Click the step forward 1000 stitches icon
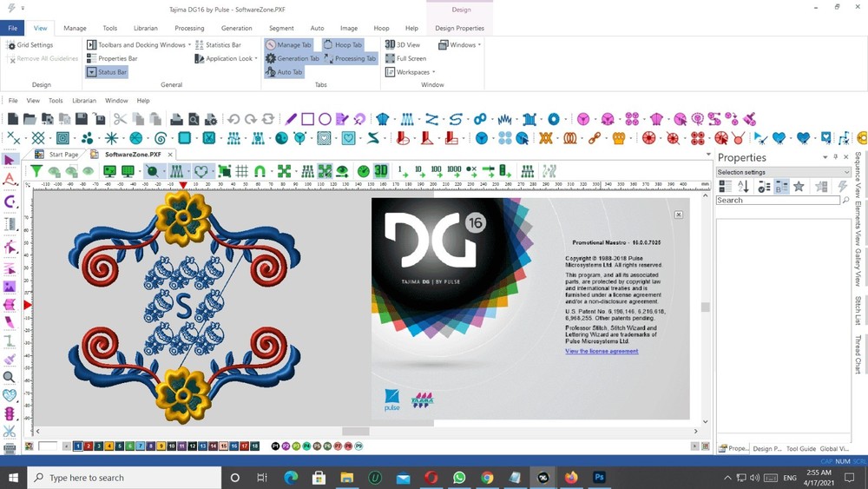Screen dimensions: 868x489 tap(454, 171)
